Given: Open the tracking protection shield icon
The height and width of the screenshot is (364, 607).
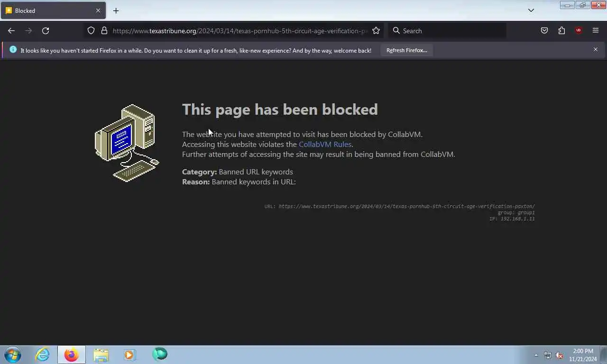Looking at the screenshot, I should click(x=91, y=31).
